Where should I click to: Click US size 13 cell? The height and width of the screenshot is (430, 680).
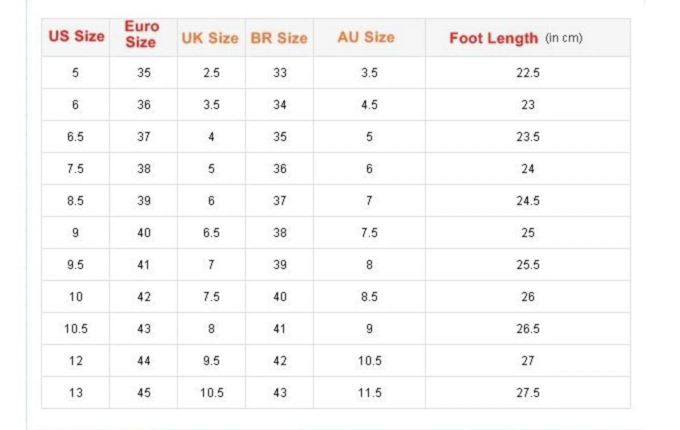[76, 393]
